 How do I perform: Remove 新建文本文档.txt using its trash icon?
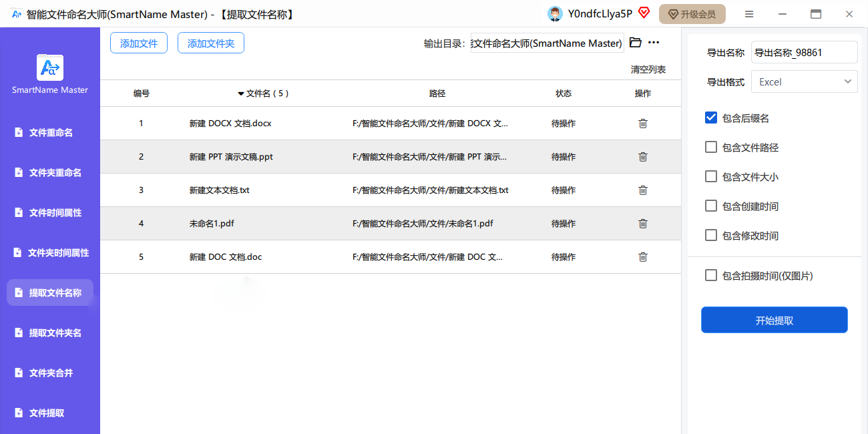tap(642, 190)
